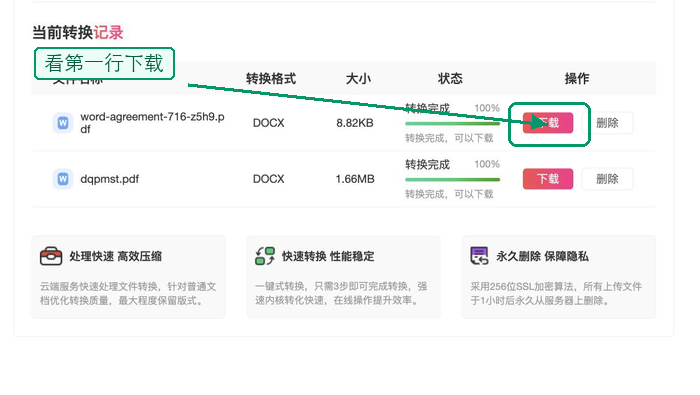
Task: Click the 状态 column header
Action: [x=450, y=79]
